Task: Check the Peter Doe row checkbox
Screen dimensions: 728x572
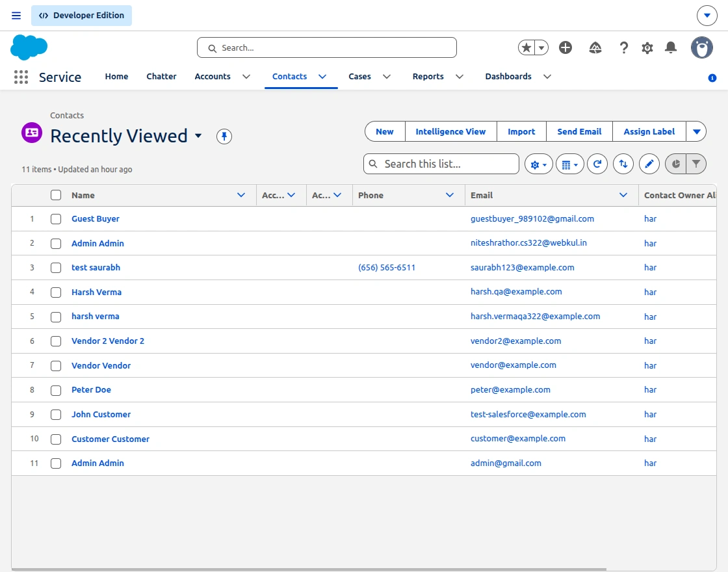Action: click(x=56, y=391)
